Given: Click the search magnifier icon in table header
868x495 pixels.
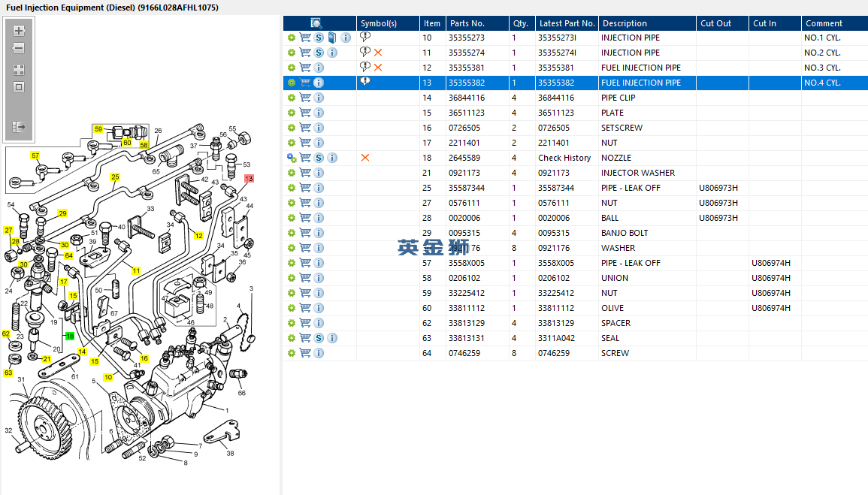Looking at the screenshot, I should point(316,23).
